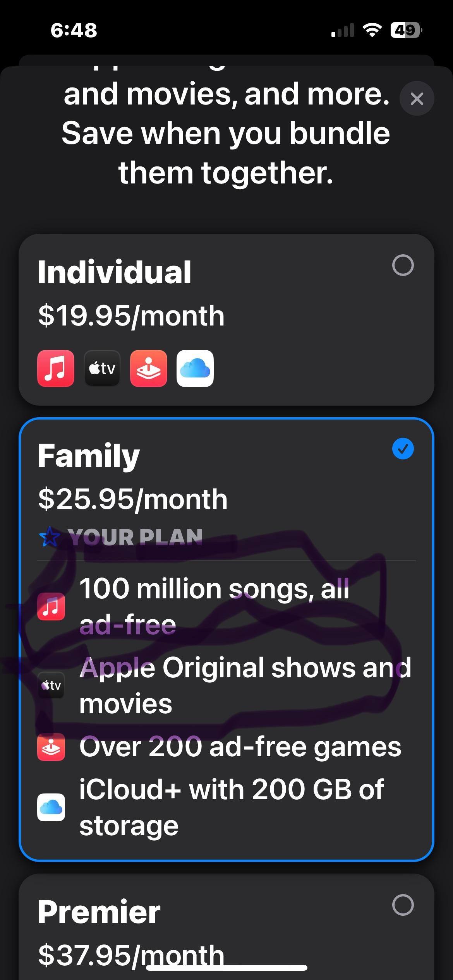The image size is (453, 980).
Task: Tap "100 million songs, all ad-free" text
Action: tap(214, 606)
